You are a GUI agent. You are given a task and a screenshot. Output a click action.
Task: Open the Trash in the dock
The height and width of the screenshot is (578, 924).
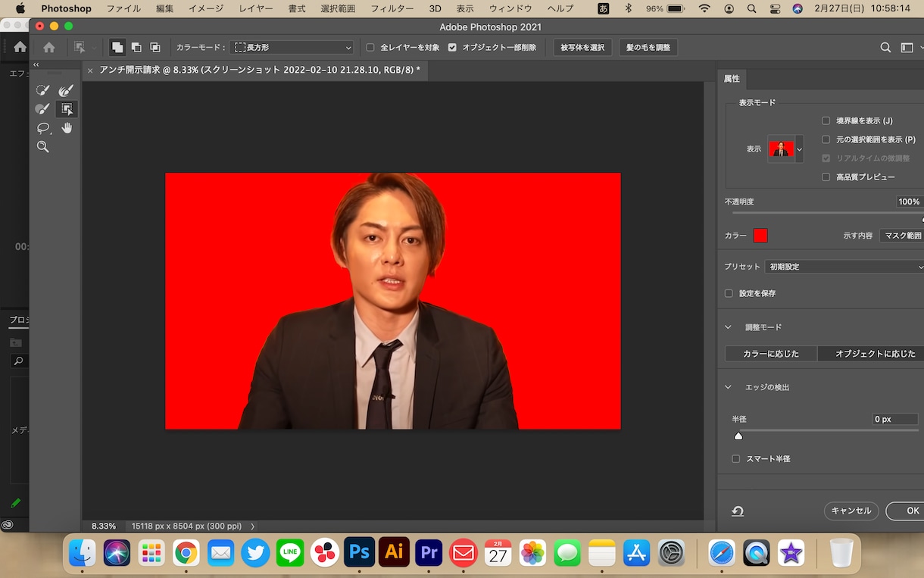coord(841,553)
